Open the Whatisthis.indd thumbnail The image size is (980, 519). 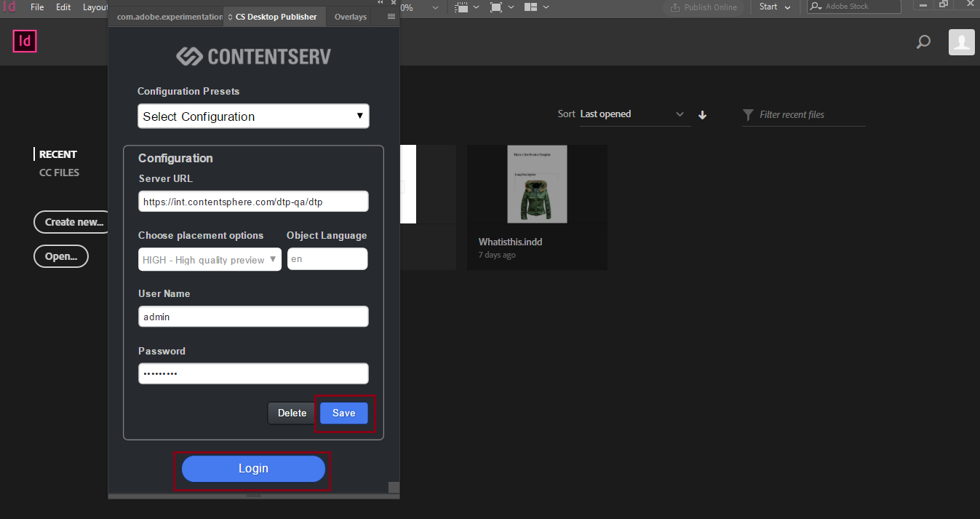(x=537, y=184)
